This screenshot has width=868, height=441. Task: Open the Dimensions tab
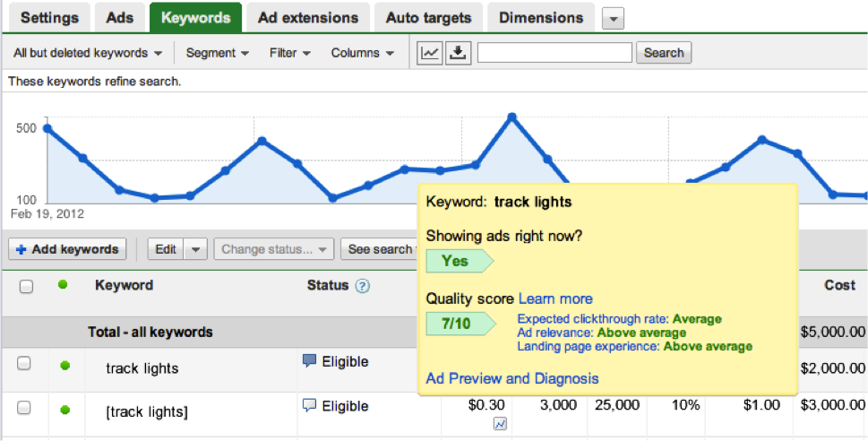tap(541, 17)
